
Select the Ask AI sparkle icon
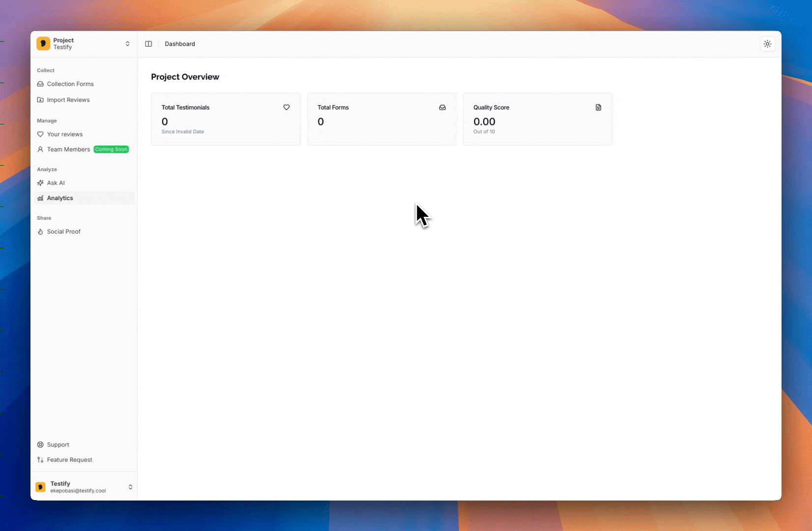coord(41,182)
